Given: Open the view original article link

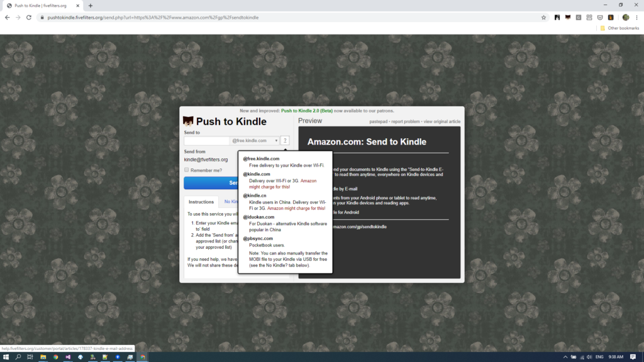Looking at the screenshot, I should coord(442,121).
